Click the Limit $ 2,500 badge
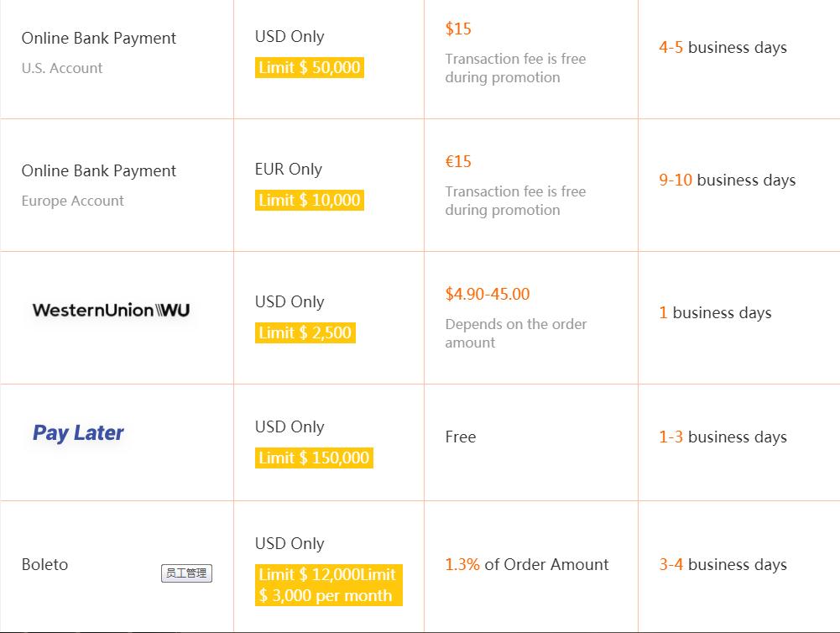This screenshot has width=840, height=633. pyautogui.click(x=305, y=333)
